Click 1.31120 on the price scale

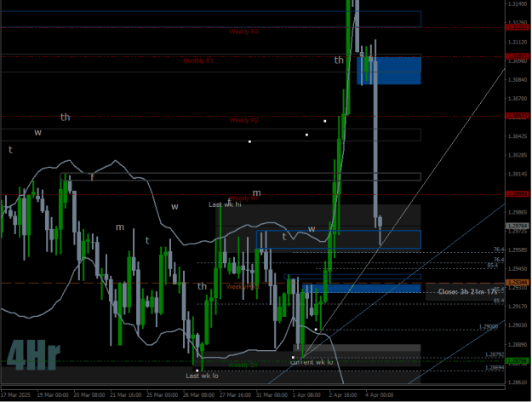point(518,42)
